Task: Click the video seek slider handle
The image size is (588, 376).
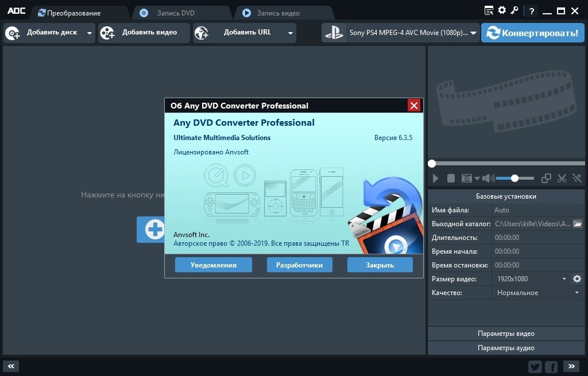Action: (x=432, y=164)
